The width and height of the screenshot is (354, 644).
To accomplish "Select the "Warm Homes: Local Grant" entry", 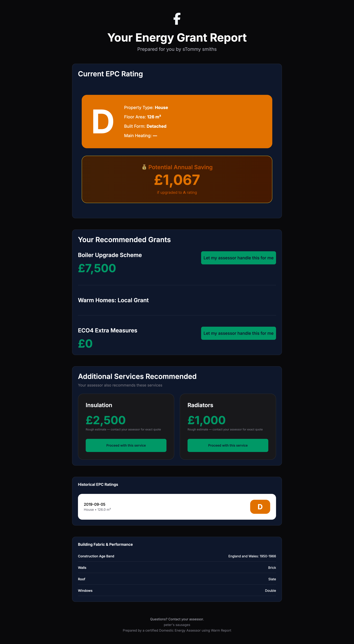I will click(x=113, y=300).
